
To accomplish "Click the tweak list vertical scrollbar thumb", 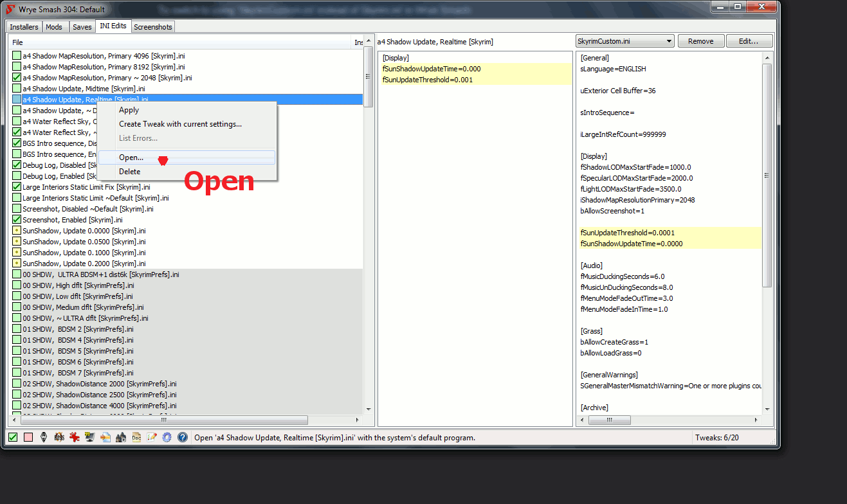I will tap(369, 77).
